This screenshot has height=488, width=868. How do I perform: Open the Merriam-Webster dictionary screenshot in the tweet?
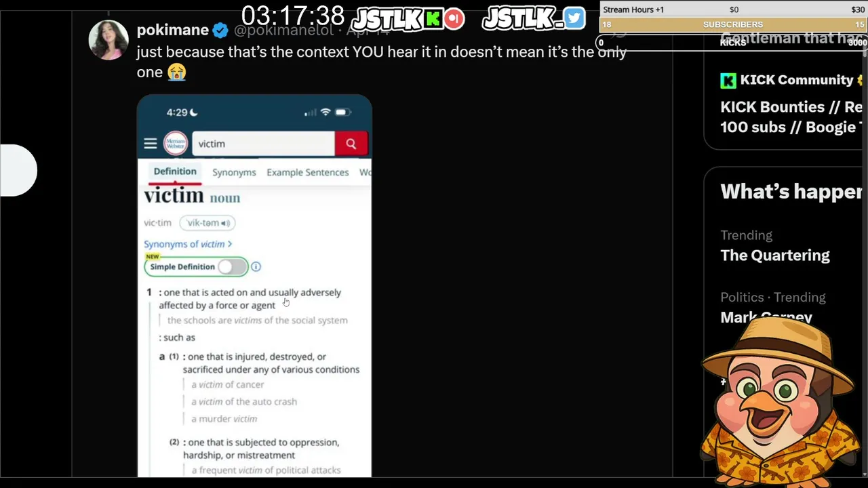[x=254, y=286]
